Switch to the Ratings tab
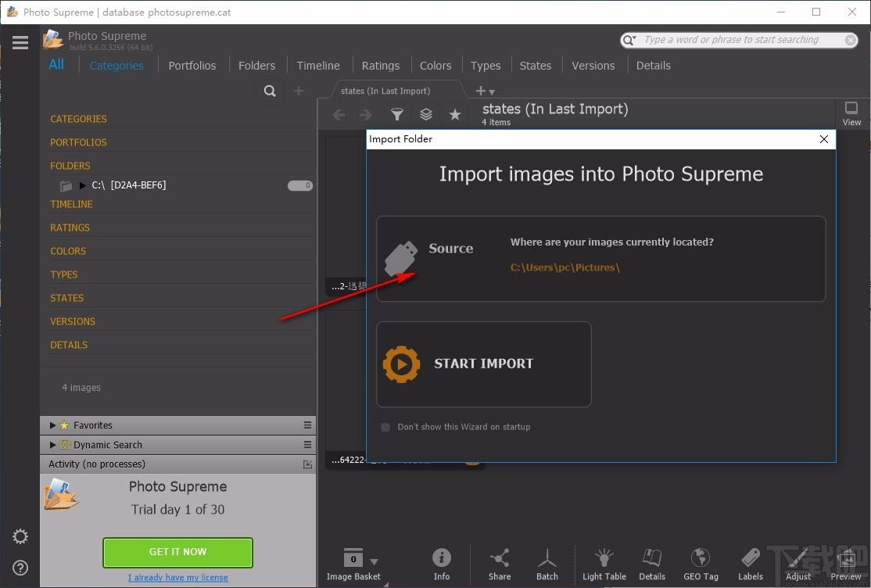Viewport: 871px width, 588px height. tap(381, 66)
